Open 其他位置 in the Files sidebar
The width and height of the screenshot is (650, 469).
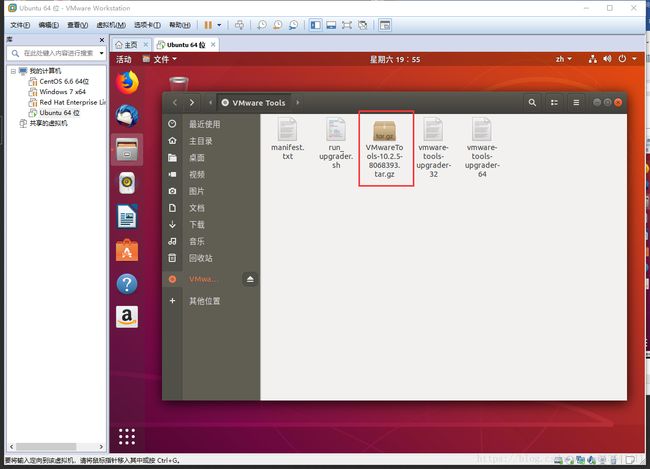[211, 301]
